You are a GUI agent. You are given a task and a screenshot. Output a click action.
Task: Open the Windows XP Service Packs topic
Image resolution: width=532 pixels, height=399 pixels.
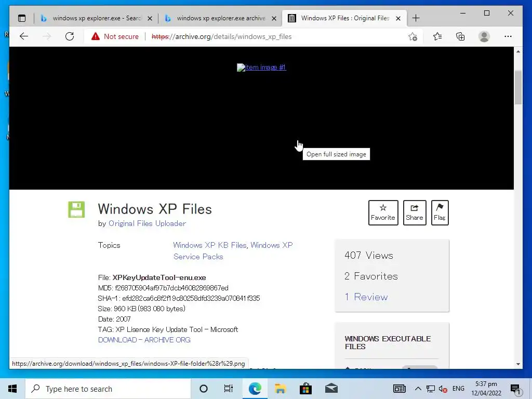[233, 251]
